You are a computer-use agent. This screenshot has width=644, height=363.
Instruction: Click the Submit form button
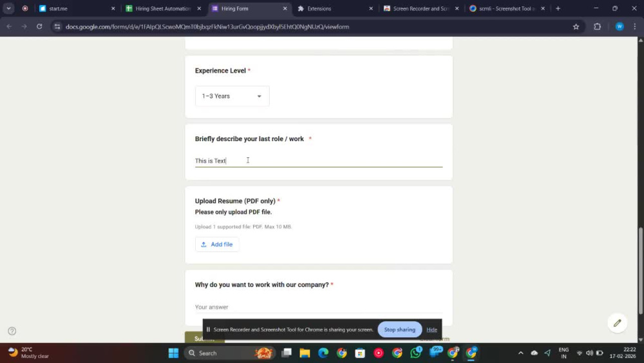point(204,338)
